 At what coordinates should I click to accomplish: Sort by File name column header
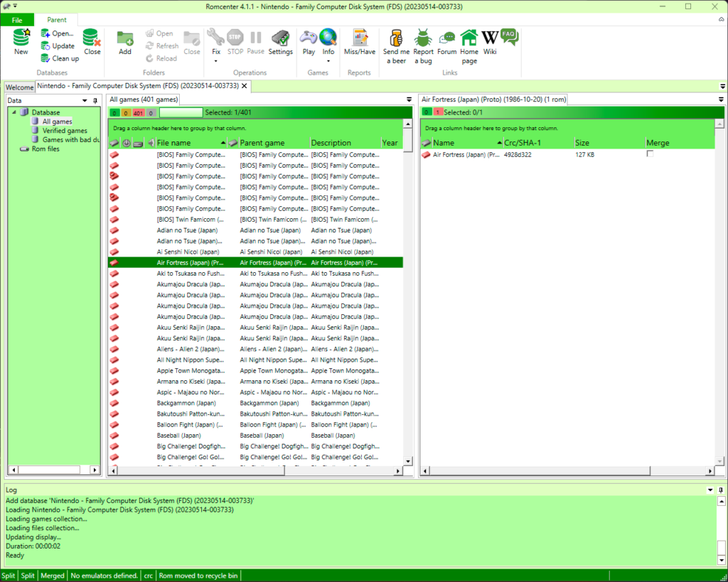coord(191,143)
